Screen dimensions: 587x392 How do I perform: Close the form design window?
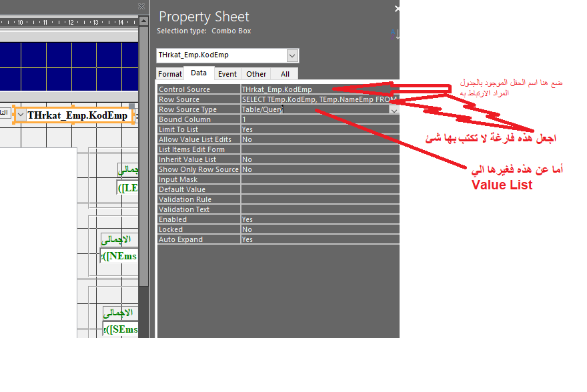click(141, 6)
